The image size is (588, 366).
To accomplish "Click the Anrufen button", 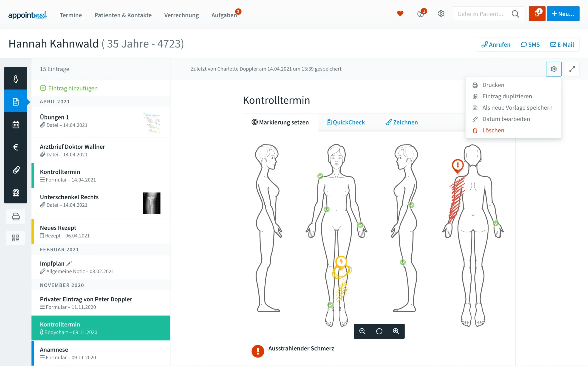I will (496, 45).
